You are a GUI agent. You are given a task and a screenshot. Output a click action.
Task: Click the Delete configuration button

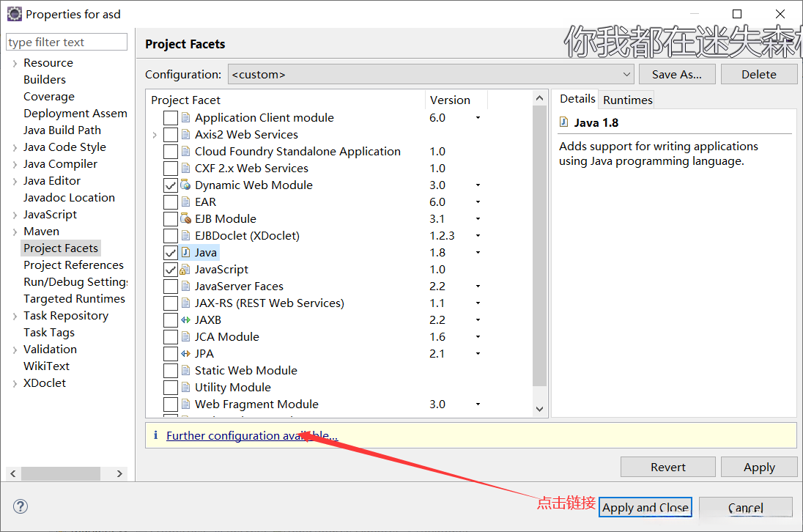tap(759, 74)
